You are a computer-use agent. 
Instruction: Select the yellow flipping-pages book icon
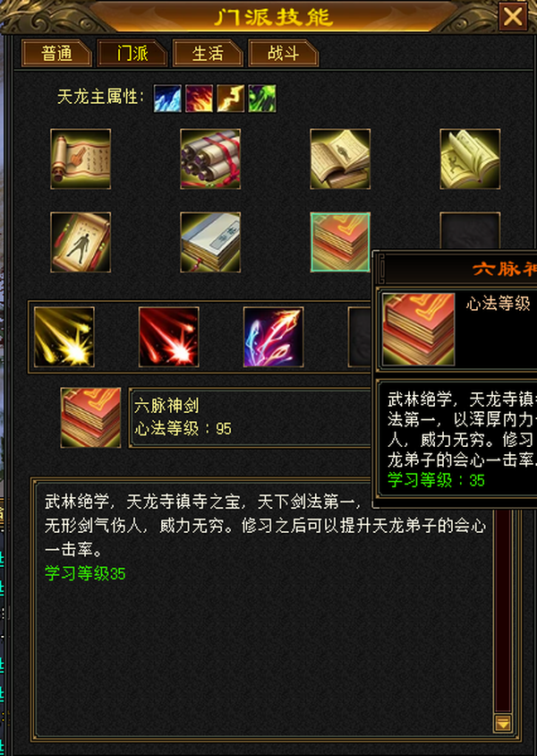(470, 159)
